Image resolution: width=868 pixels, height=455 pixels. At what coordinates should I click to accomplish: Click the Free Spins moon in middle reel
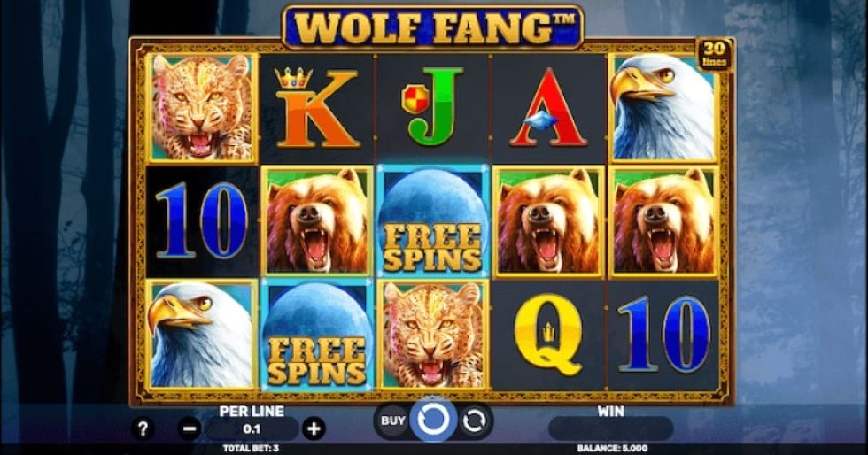pyautogui.click(x=432, y=220)
